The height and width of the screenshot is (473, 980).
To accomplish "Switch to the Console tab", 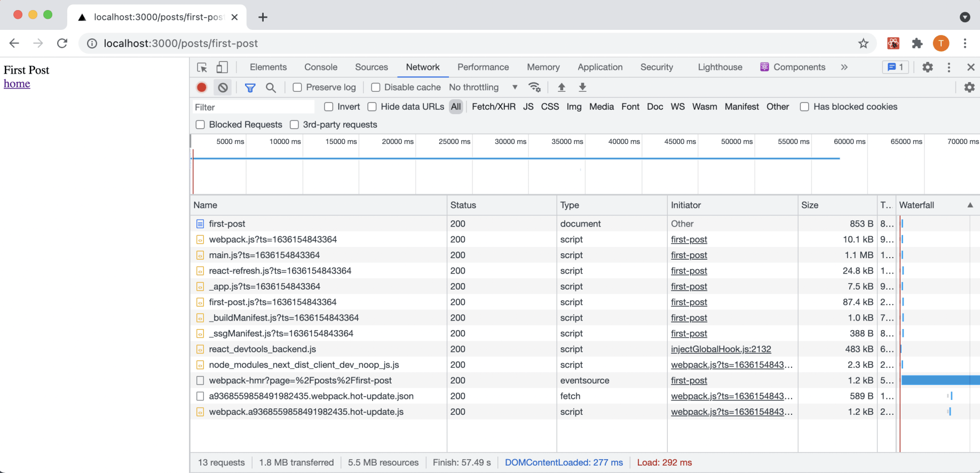I will (x=321, y=67).
